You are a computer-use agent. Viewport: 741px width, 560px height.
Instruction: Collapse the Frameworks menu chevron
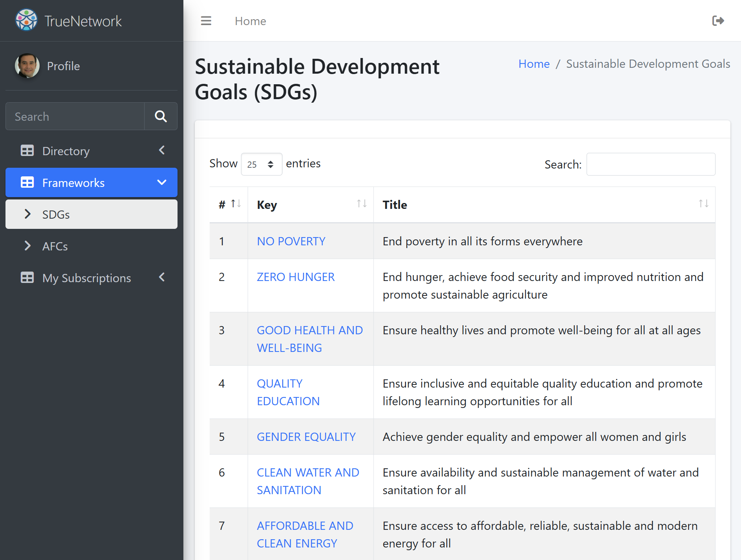(162, 183)
